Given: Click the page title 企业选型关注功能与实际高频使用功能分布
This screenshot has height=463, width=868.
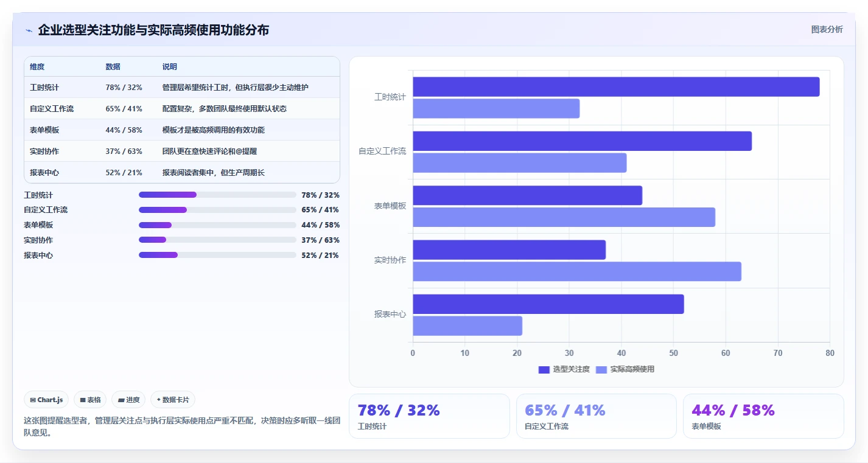Looking at the screenshot, I should tap(153, 30).
